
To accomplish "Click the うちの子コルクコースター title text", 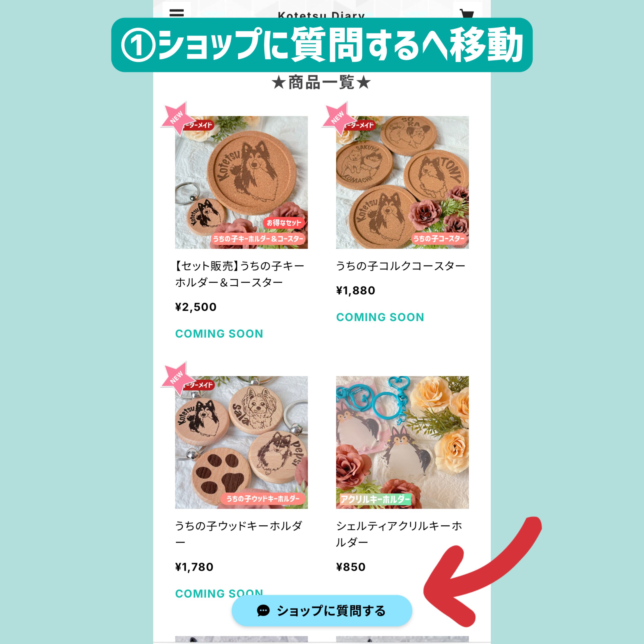I will (401, 266).
